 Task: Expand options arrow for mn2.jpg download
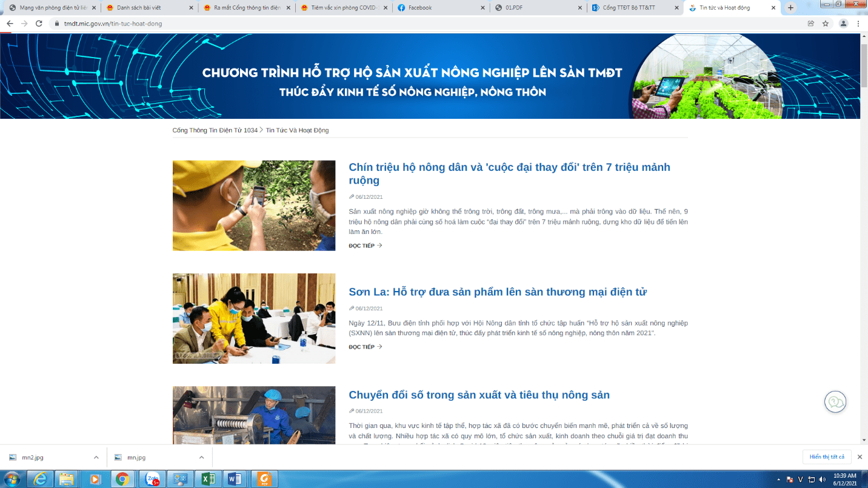click(96, 458)
